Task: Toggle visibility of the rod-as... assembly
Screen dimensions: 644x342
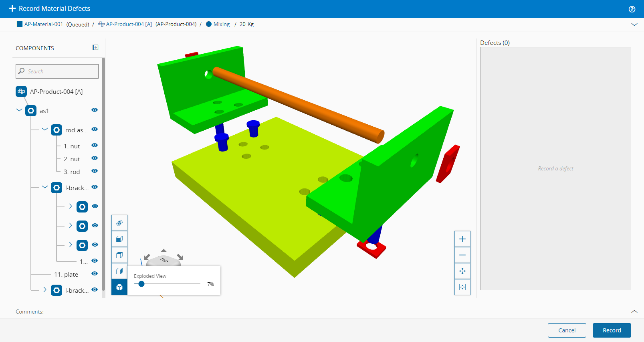Action: (95, 129)
